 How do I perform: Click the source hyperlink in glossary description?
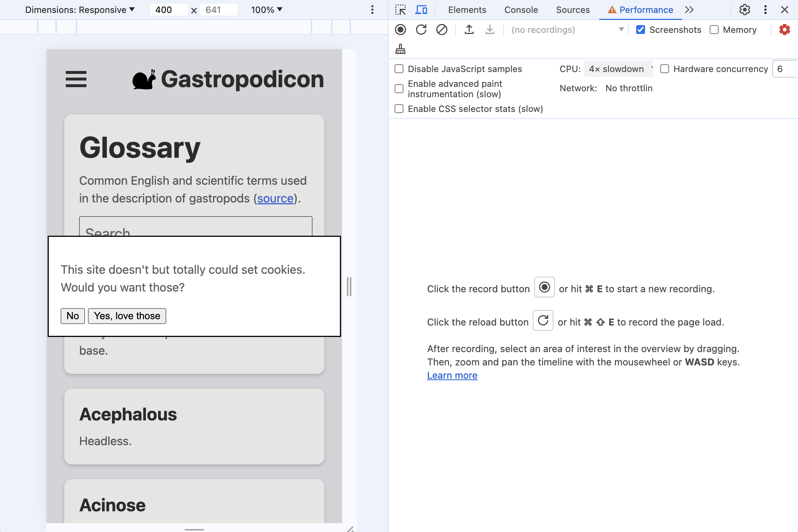pyautogui.click(x=276, y=198)
